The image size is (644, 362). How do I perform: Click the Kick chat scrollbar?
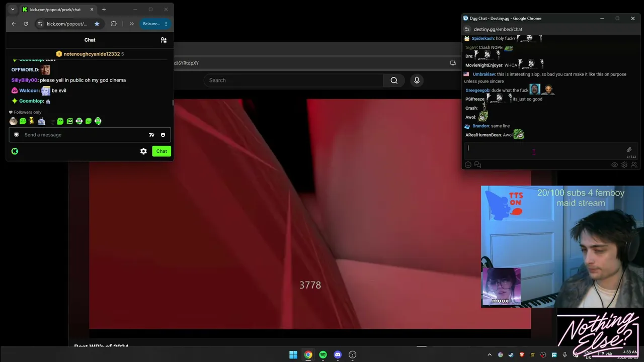173,103
